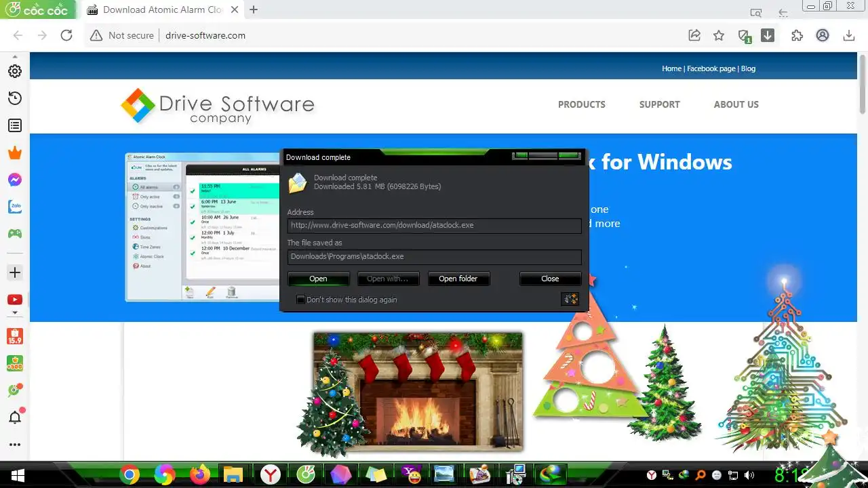Image resolution: width=868 pixels, height=488 pixels.
Task: Go back to previous page
Action: (x=18, y=35)
